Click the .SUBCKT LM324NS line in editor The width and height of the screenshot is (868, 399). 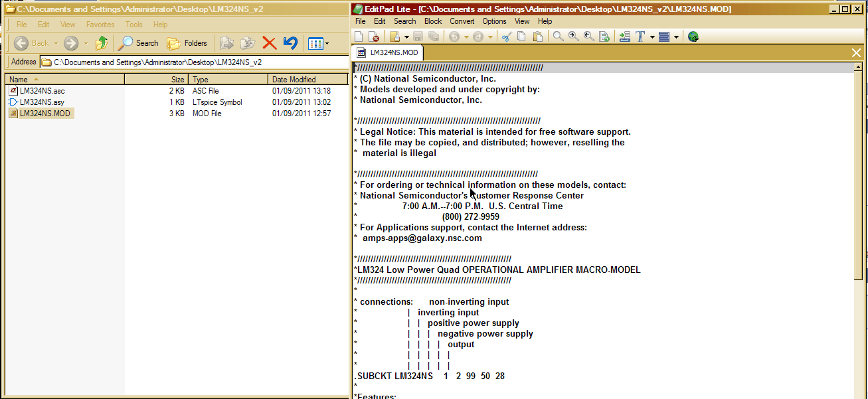pos(430,376)
